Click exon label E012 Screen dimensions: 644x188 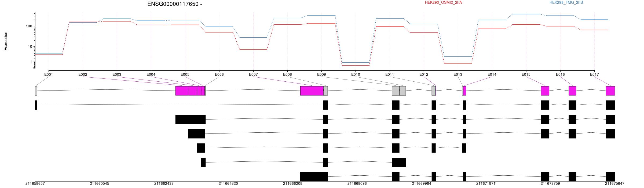(424, 74)
